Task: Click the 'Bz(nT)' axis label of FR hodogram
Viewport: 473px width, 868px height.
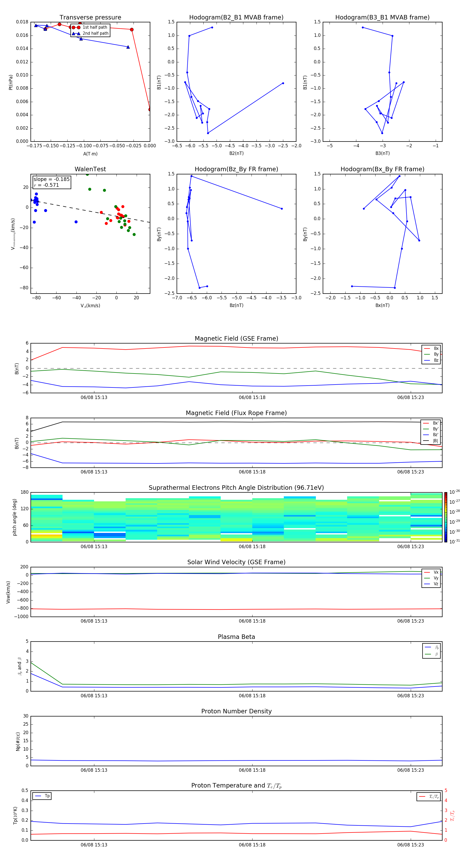Action: coord(236,305)
